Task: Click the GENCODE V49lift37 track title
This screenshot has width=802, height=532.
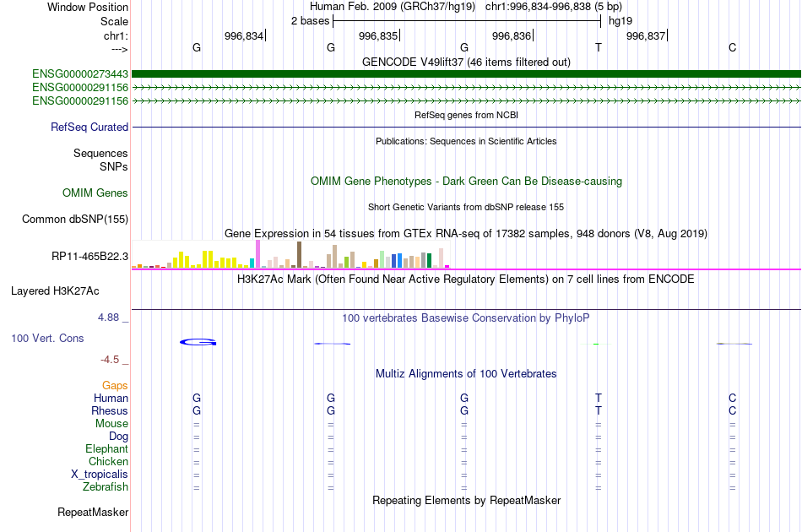Action: tap(466, 62)
